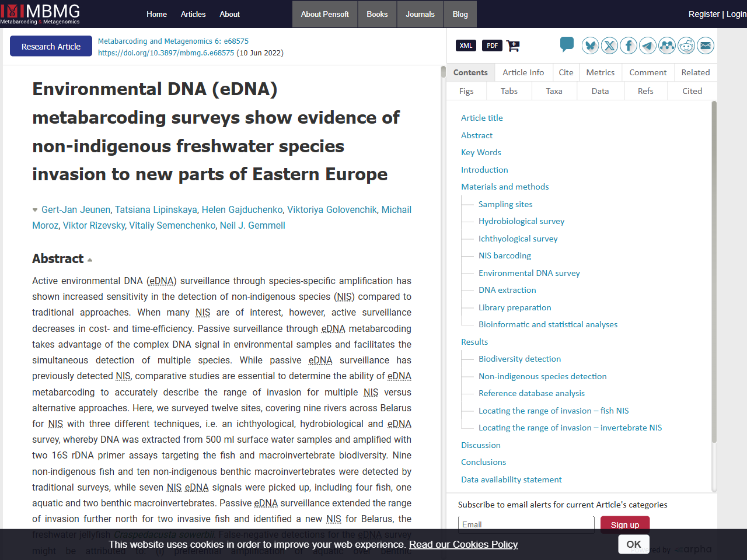747x560 pixels.
Task: Jump to Materials and methods section
Action: point(505,187)
